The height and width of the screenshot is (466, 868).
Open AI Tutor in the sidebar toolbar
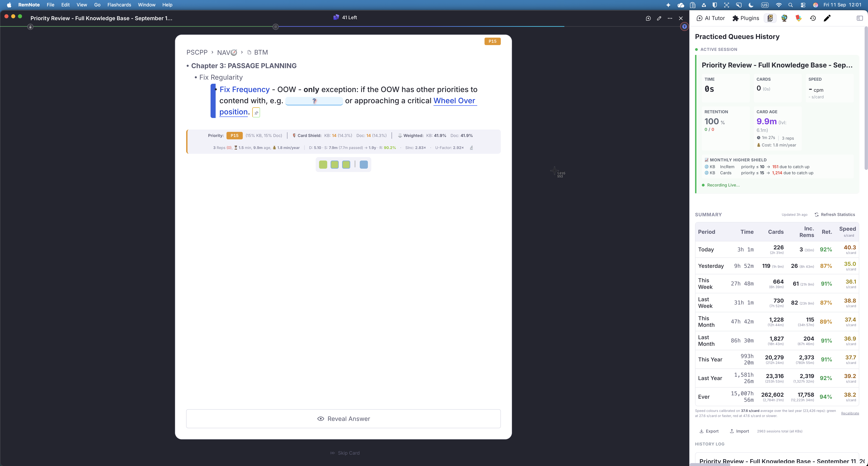pyautogui.click(x=710, y=18)
